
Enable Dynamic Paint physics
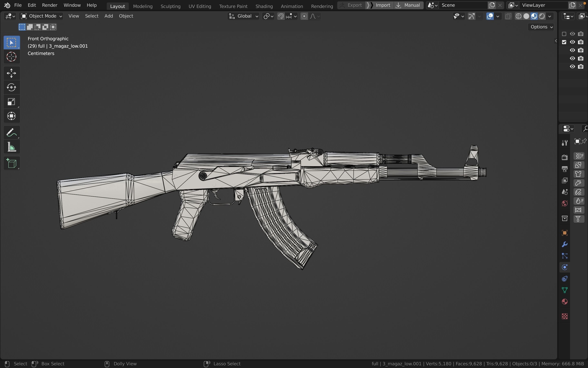(x=579, y=183)
